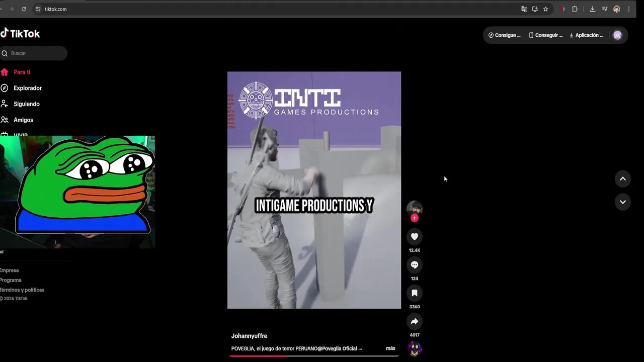Click the playing video area
The image size is (644, 362).
pyautogui.click(x=314, y=190)
